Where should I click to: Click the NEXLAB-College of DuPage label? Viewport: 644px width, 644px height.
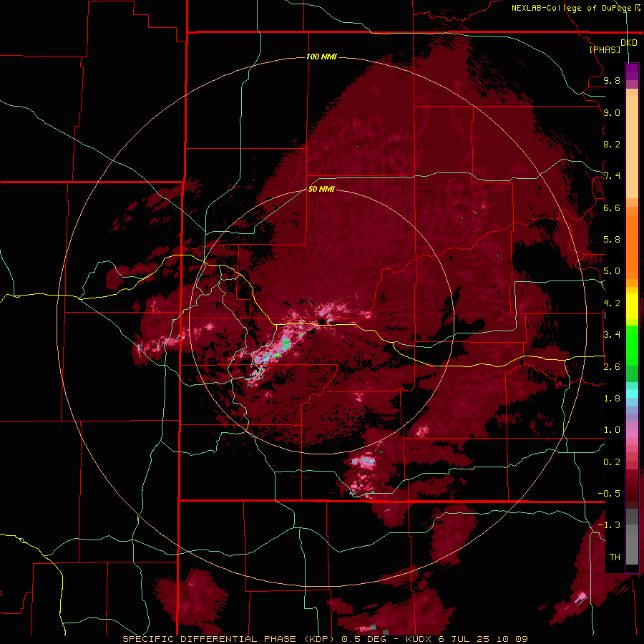tap(572, 8)
